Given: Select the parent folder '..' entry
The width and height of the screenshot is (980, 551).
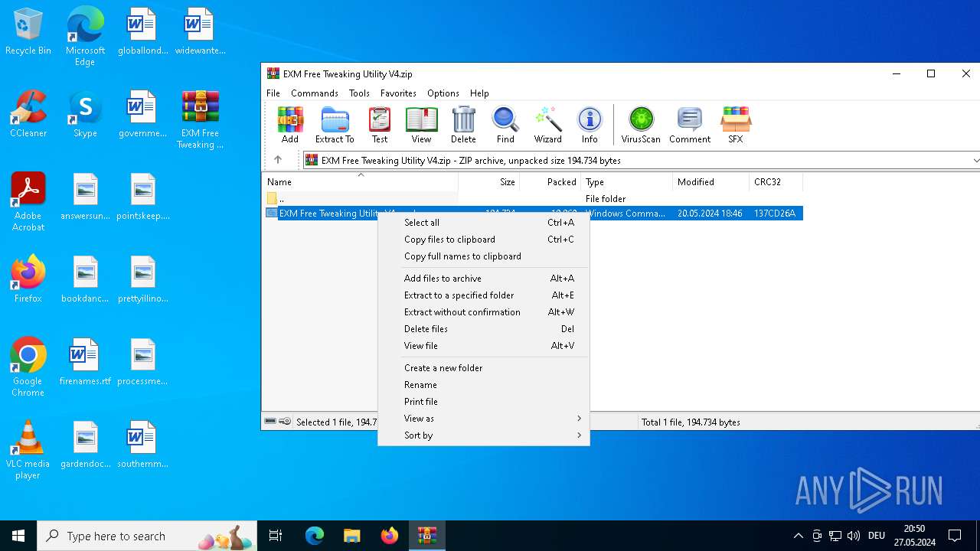Looking at the screenshot, I should pyautogui.click(x=282, y=199).
